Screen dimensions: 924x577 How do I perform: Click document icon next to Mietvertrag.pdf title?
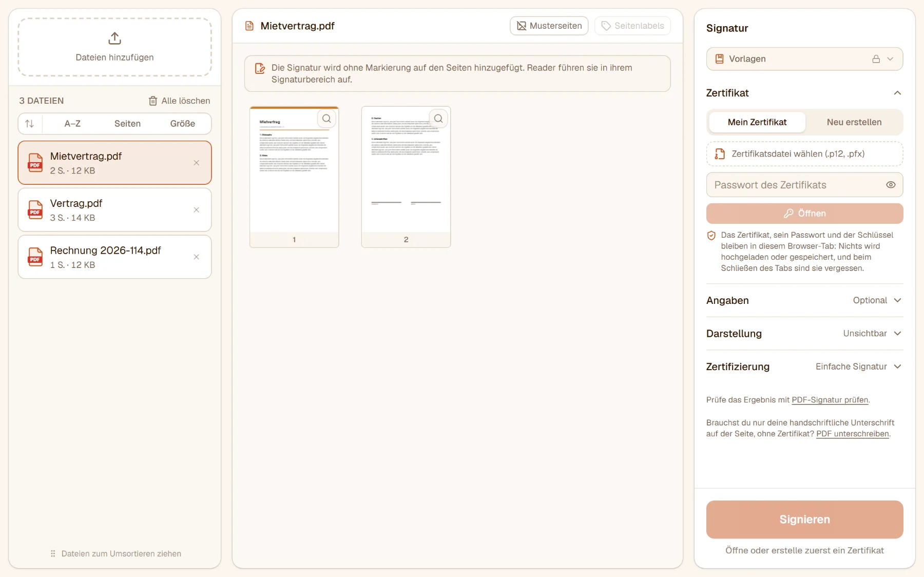coord(249,26)
